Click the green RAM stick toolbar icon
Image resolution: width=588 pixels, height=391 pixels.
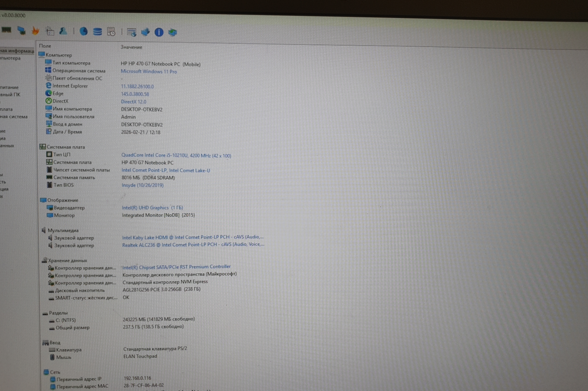6,30
